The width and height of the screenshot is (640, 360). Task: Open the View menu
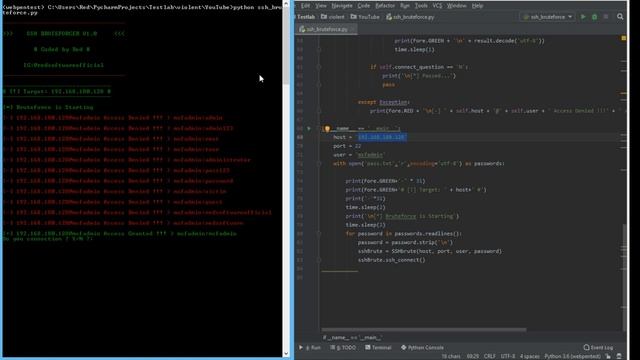pos(321,6)
